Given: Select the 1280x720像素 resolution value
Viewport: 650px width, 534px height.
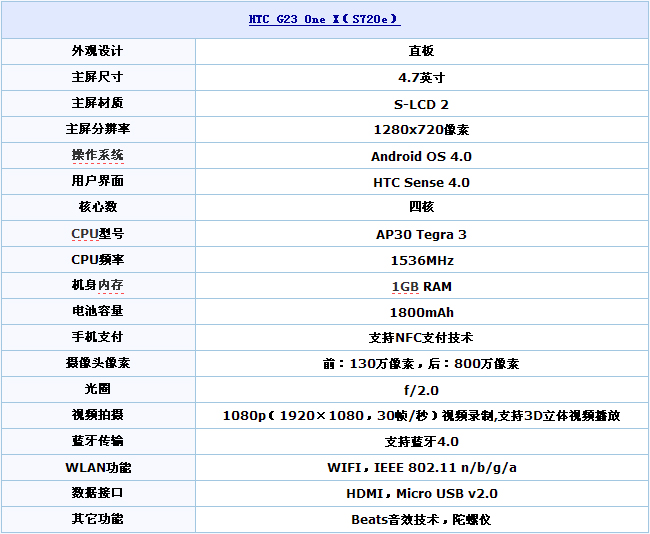Looking at the screenshot, I should 421,130.
